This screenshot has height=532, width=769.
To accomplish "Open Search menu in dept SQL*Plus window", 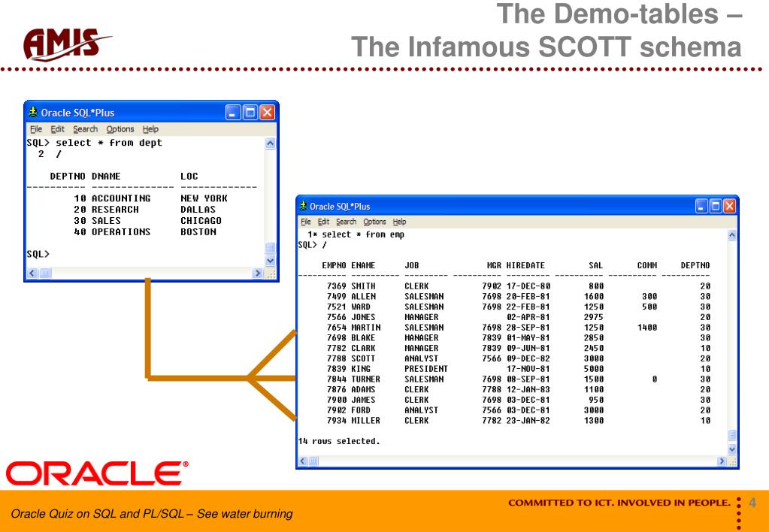I will (x=86, y=129).
